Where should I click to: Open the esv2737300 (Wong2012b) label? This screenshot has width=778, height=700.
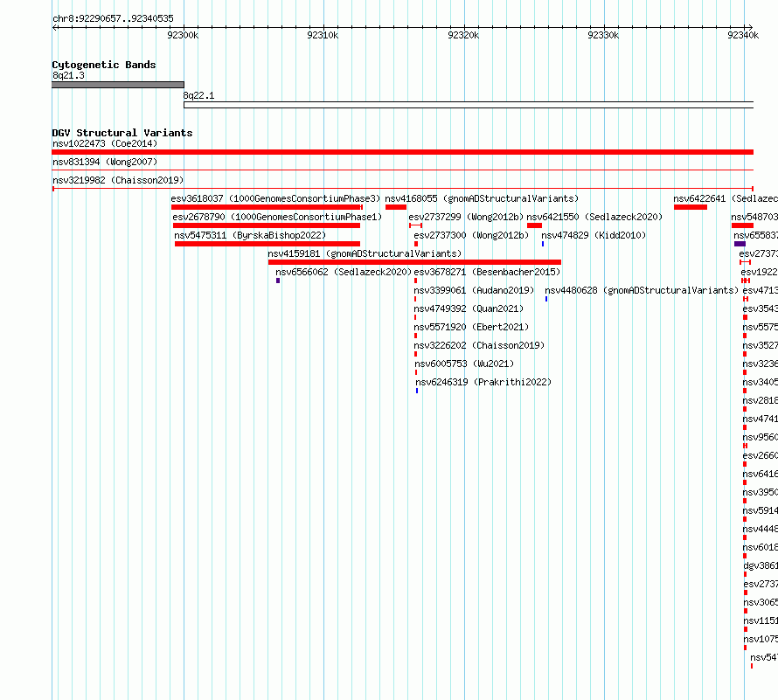tap(471, 235)
